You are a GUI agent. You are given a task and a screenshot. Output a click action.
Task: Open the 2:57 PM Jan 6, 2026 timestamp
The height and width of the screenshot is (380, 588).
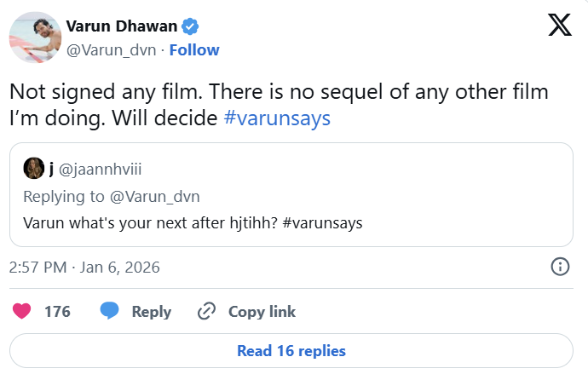click(x=84, y=268)
